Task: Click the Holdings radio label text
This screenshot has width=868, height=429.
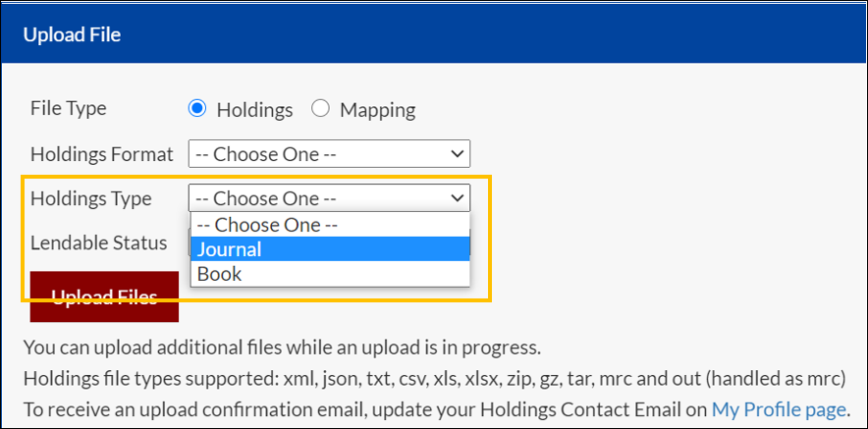Action: (x=254, y=110)
